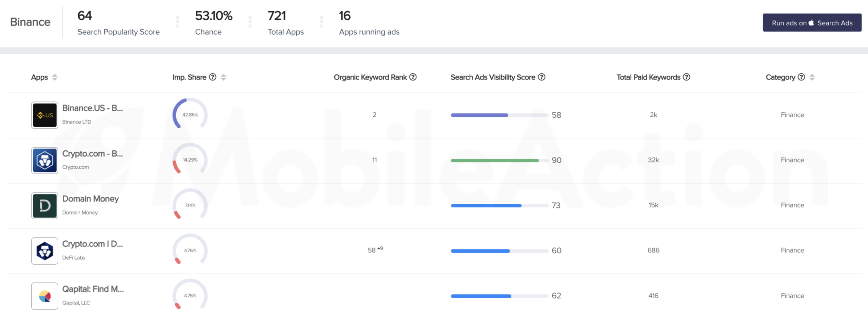Click the Imp. Share column header

point(189,77)
